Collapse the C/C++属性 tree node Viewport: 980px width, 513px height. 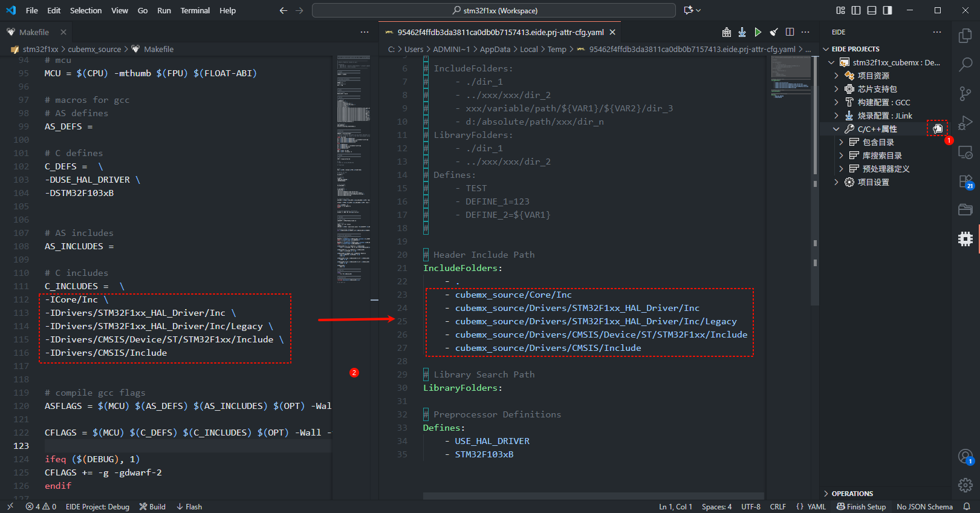836,129
